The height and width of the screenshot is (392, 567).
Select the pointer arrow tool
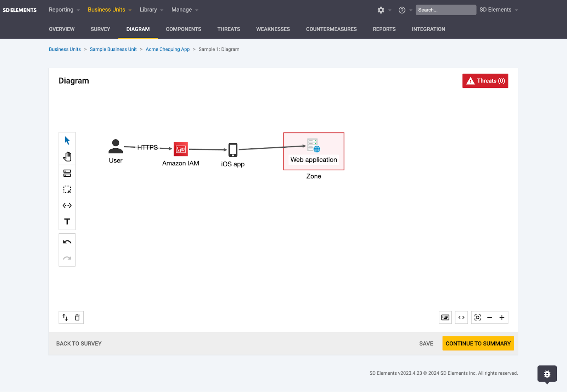[x=67, y=141]
